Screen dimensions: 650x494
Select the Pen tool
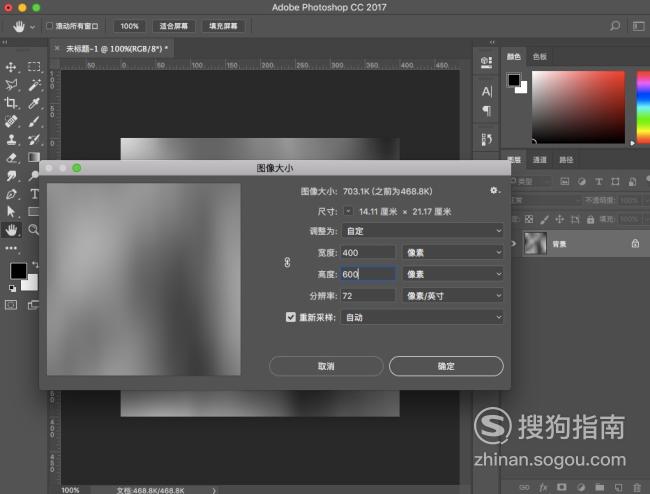click(11, 194)
